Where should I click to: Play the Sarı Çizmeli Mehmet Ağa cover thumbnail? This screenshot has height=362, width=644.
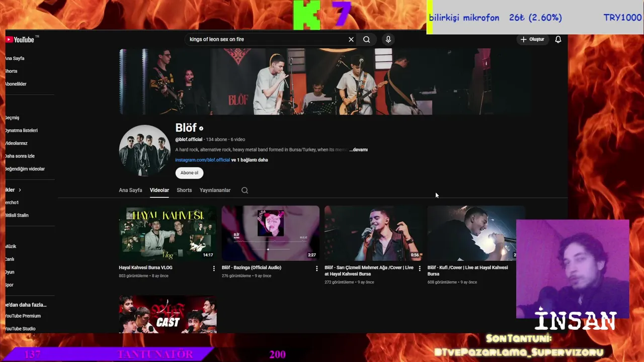373,233
